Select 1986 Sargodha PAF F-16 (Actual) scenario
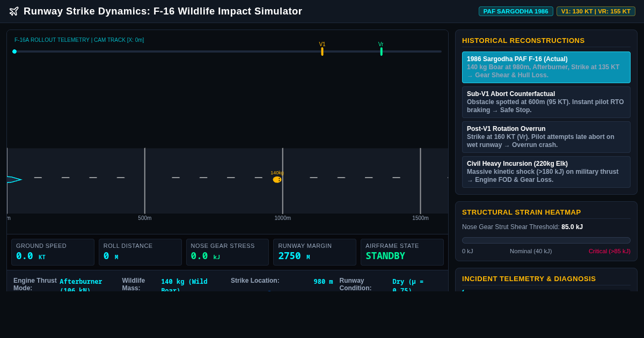The image size is (644, 338). pos(546,68)
